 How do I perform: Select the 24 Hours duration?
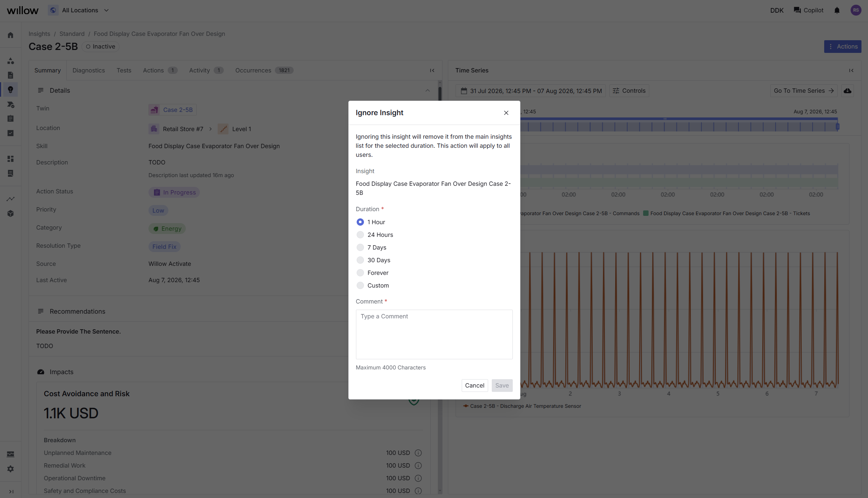[x=360, y=235]
